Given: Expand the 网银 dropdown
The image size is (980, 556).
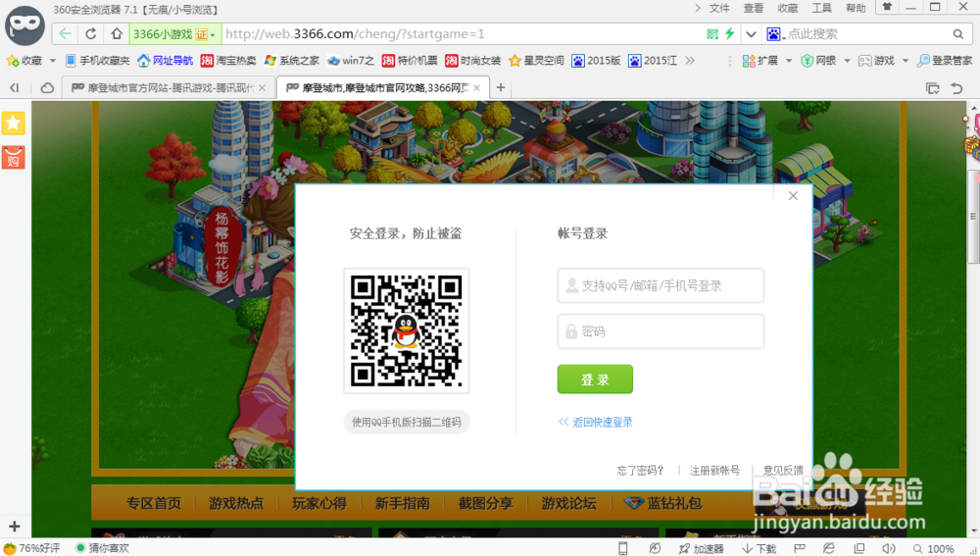Looking at the screenshot, I should click(x=847, y=61).
